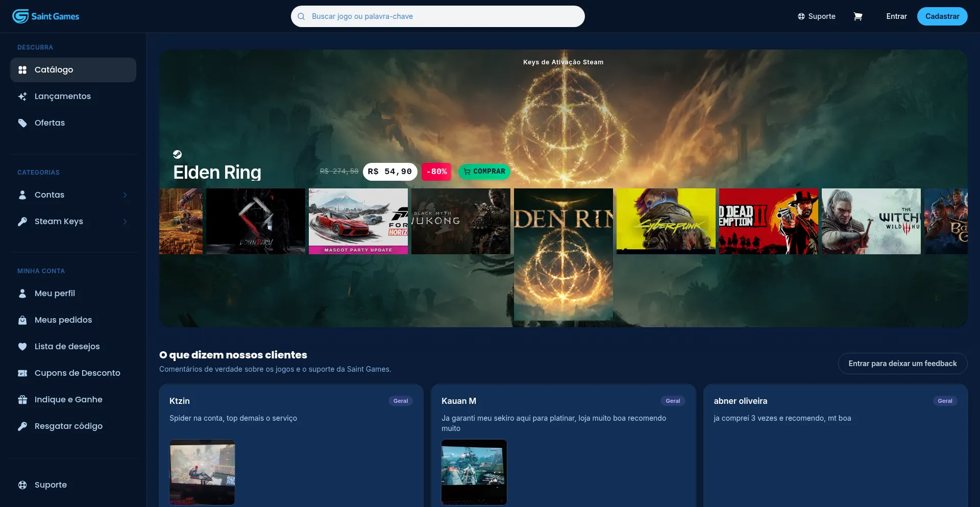Select the Boundary game thumbnail
Viewport: 980px width, 507px height.
tap(256, 221)
